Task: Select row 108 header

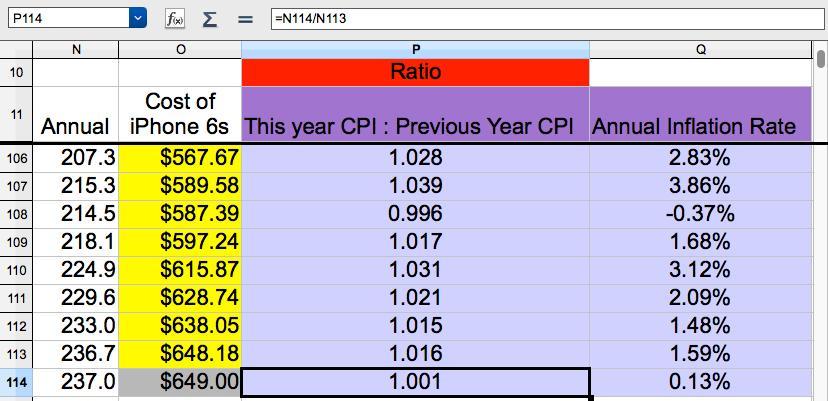Action: (x=16, y=214)
